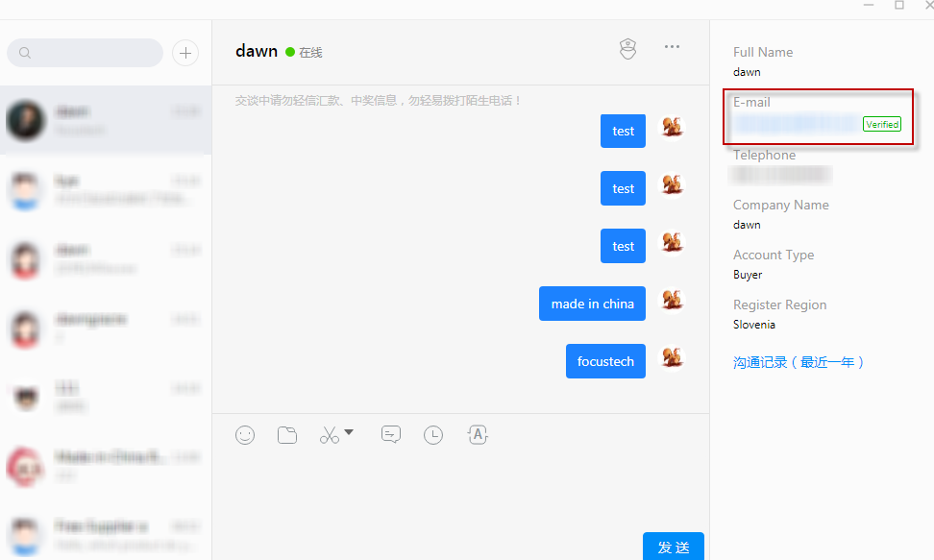This screenshot has height=560, width=934.
Task: Click the police-badge report icon in chat header
Action: (627, 49)
